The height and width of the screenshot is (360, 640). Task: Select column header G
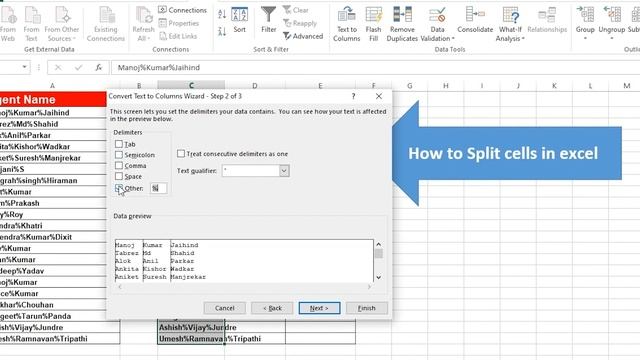(409, 86)
